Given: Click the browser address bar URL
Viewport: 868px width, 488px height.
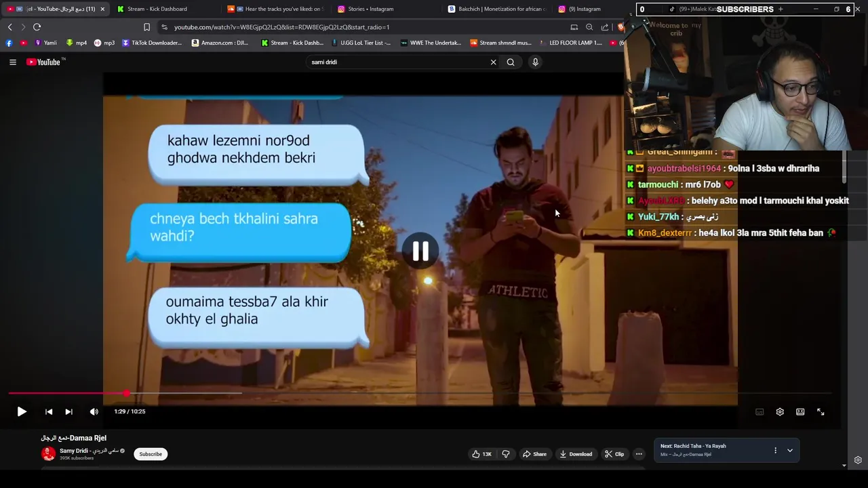Looking at the screenshot, I should click(281, 27).
